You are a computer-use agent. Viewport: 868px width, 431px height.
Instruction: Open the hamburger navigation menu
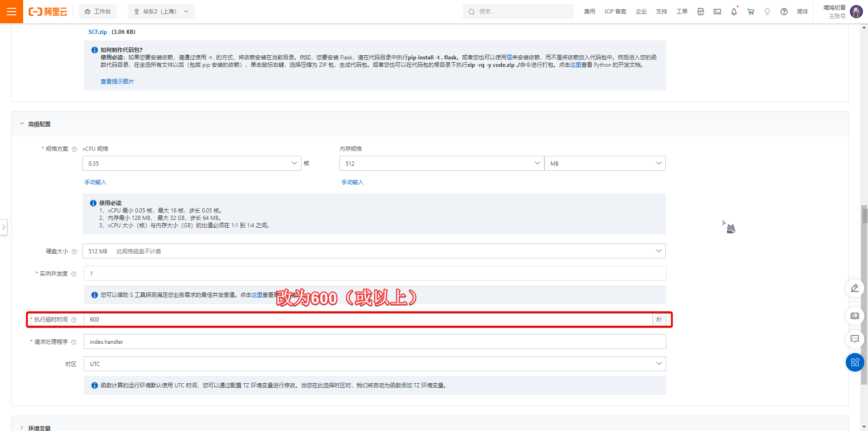pyautogui.click(x=12, y=12)
